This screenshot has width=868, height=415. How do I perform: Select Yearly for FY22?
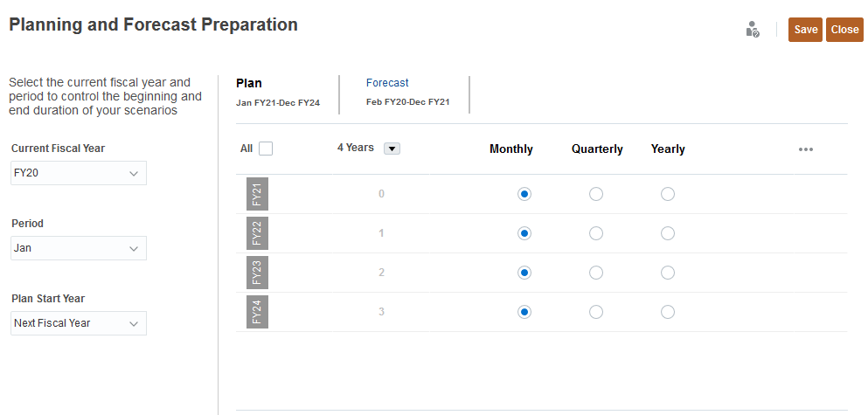coord(668,233)
